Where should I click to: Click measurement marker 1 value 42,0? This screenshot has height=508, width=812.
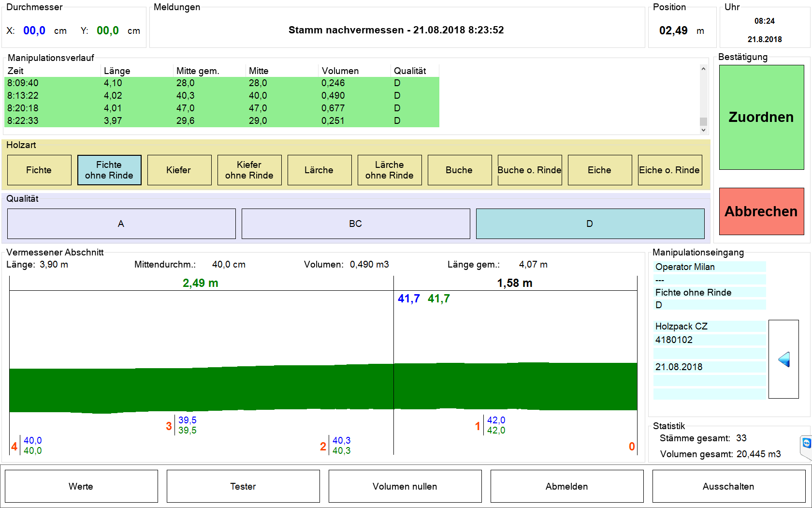tap(496, 425)
